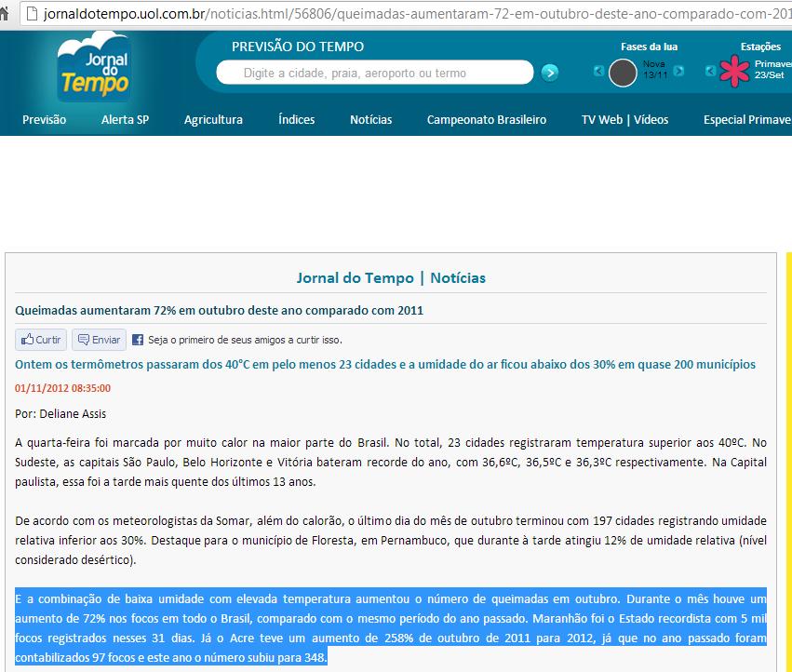
Task: Go to previous season arrow
Action: click(710, 71)
